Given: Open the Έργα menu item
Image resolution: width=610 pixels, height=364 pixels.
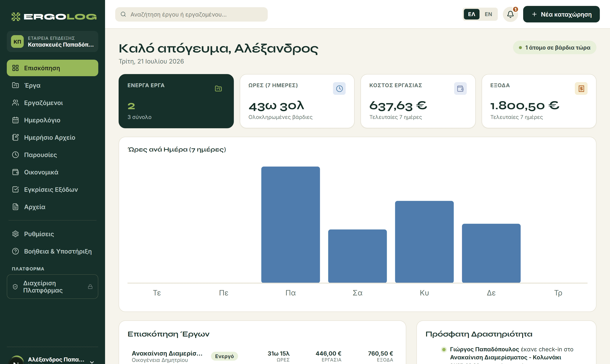Looking at the screenshot, I should (x=53, y=85).
